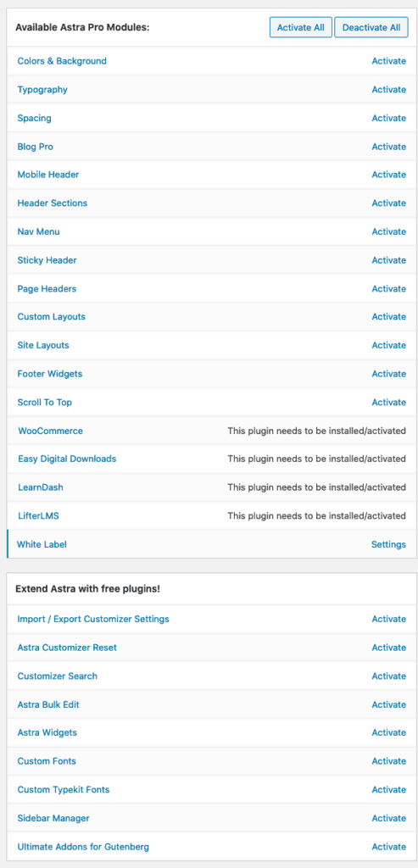
Task: Activate the Nav Menu module
Action: tap(388, 231)
